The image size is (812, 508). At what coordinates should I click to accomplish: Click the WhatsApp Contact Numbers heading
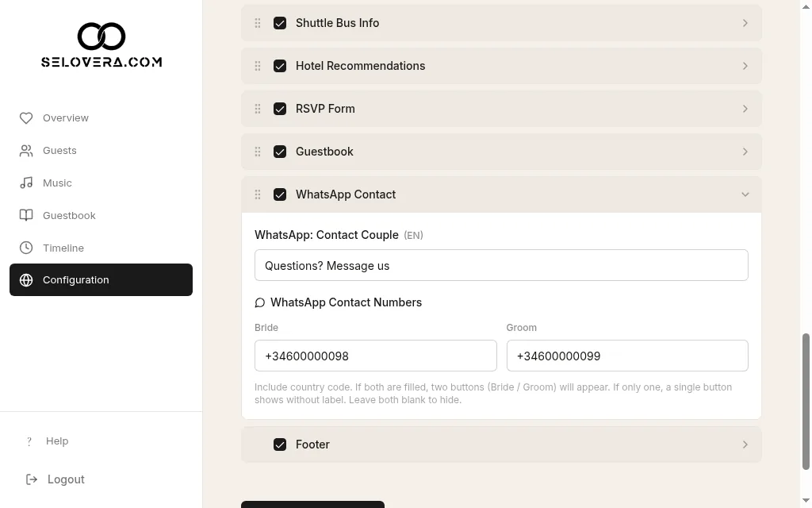click(346, 302)
